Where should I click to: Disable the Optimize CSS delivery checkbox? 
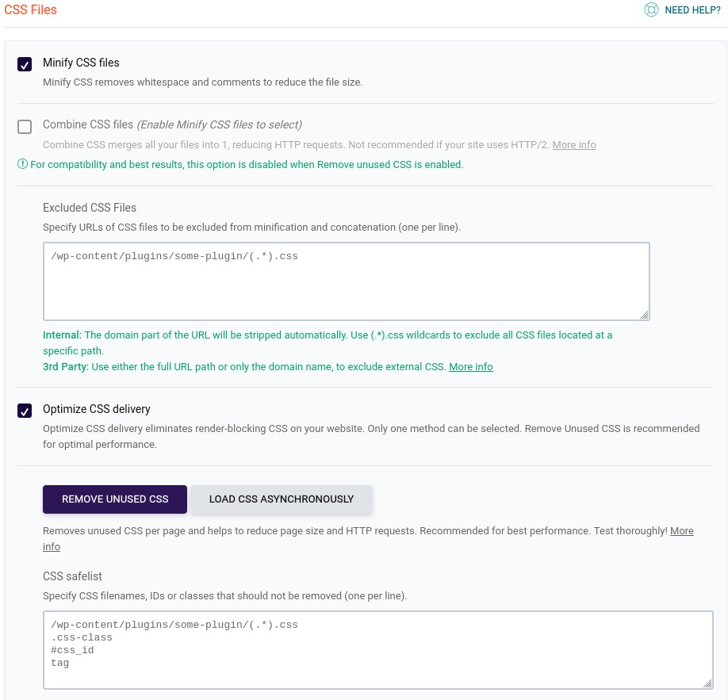[25, 411]
